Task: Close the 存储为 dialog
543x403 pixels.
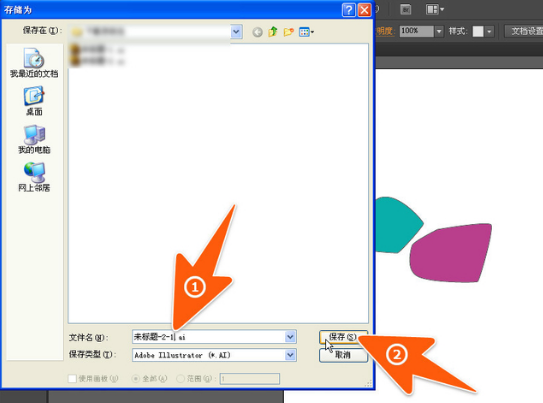Action: click(364, 10)
